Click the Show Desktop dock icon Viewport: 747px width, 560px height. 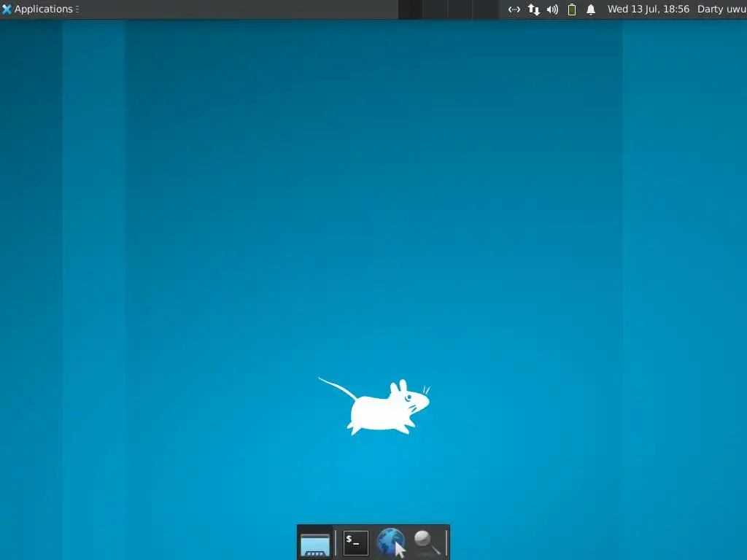click(x=315, y=544)
